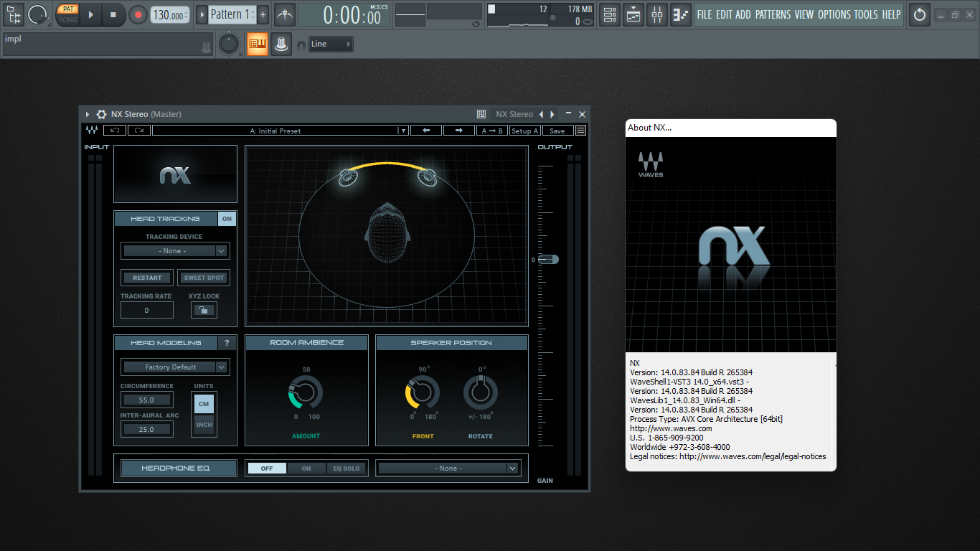This screenshot has width=980, height=551.
Task: Open the piano roll icon
Action: (x=681, y=14)
